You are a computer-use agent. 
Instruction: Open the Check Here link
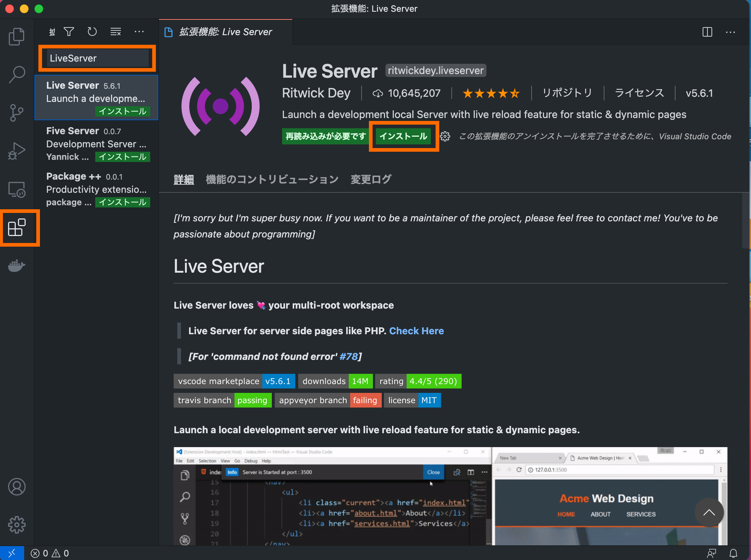417,331
